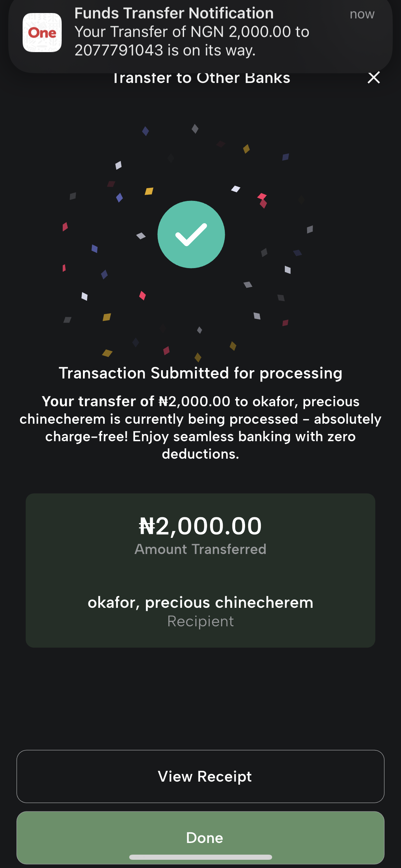The height and width of the screenshot is (868, 401).
Task: Tap the green success checkmark icon
Action: click(x=191, y=234)
